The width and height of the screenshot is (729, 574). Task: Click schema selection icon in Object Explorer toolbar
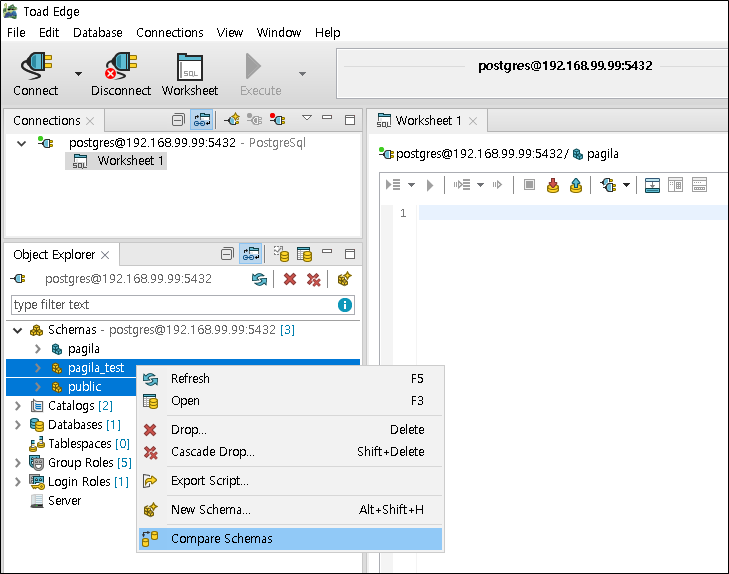pos(281,254)
